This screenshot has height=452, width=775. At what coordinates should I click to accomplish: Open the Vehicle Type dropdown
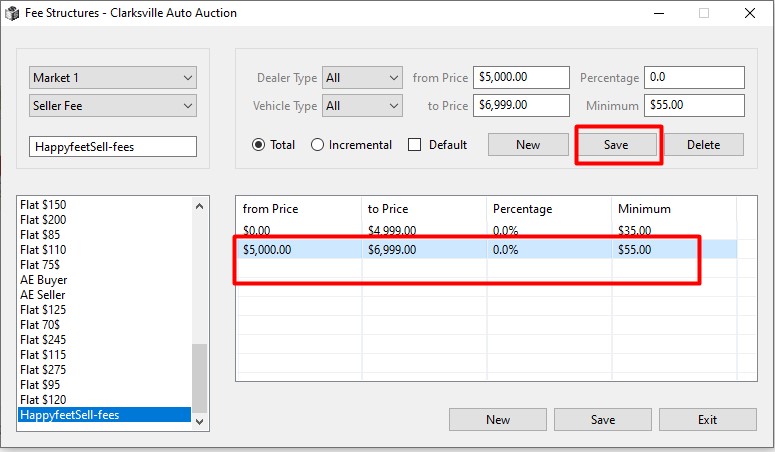362,106
